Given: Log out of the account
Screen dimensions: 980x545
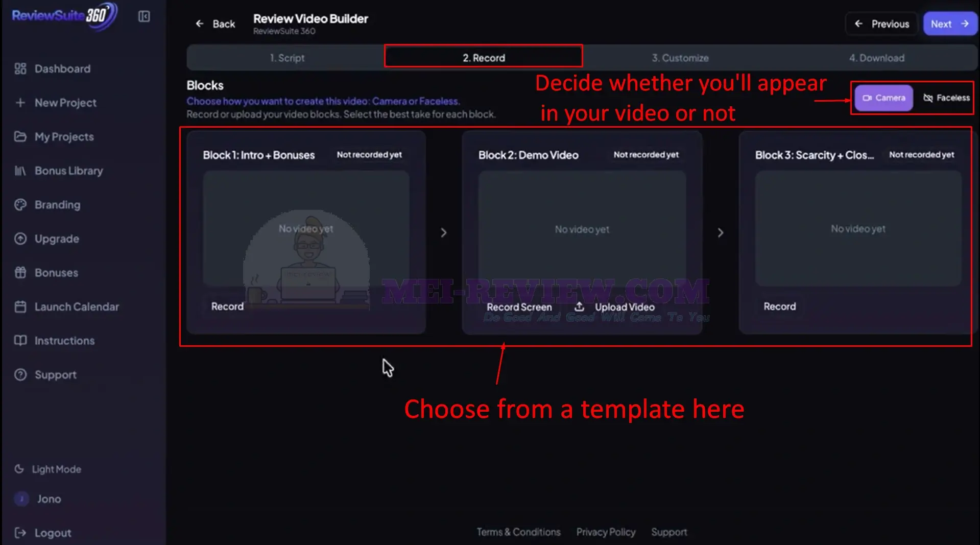Looking at the screenshot, I should [43, 533].
